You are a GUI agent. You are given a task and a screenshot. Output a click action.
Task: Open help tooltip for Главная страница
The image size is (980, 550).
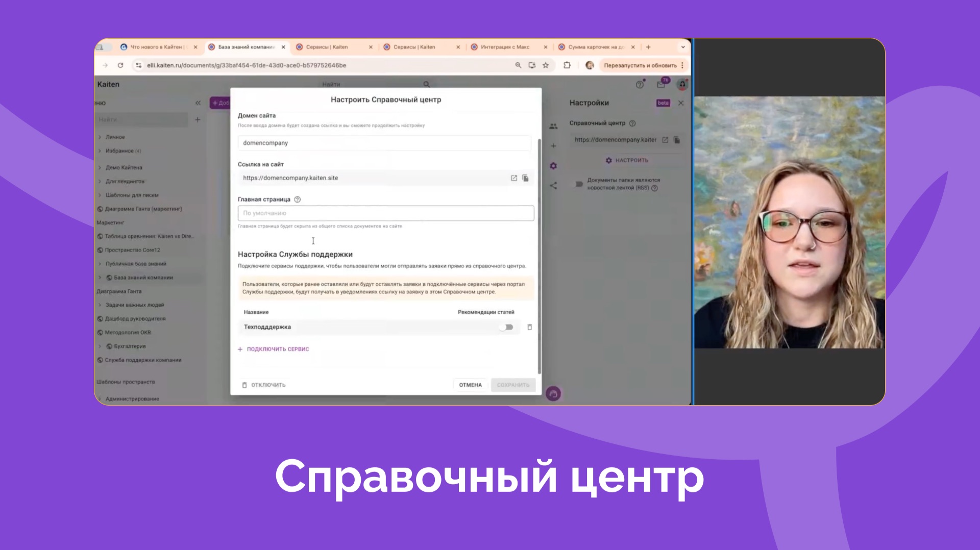[x=298, y=199]
